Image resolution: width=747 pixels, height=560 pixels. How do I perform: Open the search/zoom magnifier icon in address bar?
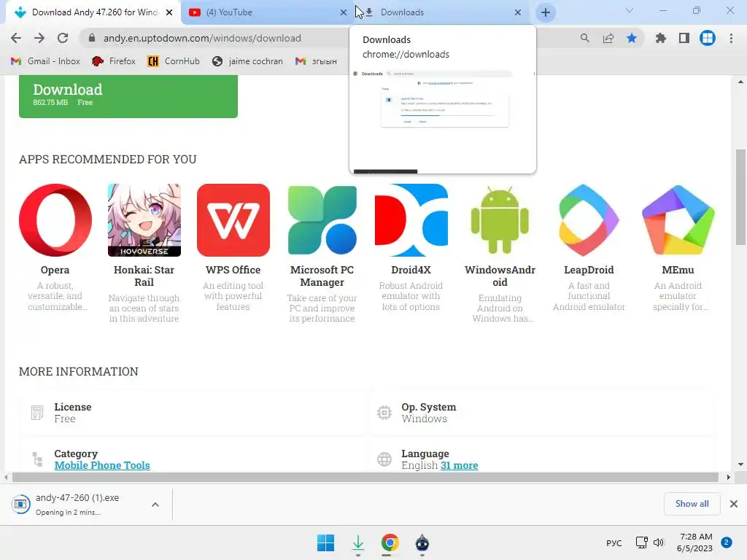584,38
